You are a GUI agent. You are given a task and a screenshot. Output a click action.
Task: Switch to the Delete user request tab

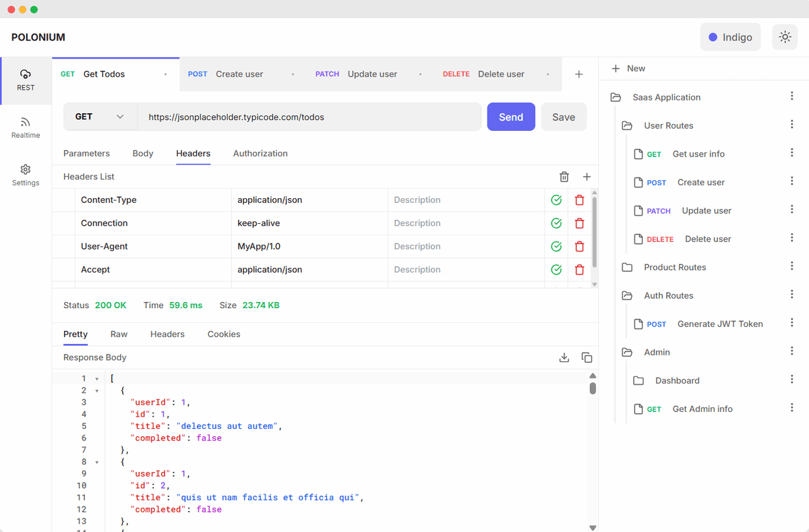(498, 74)
